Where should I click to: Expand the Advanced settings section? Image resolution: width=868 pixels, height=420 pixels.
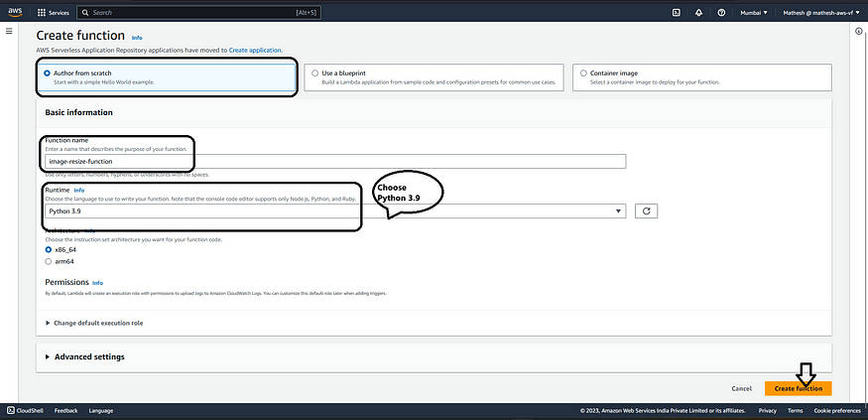coord(84,356)
